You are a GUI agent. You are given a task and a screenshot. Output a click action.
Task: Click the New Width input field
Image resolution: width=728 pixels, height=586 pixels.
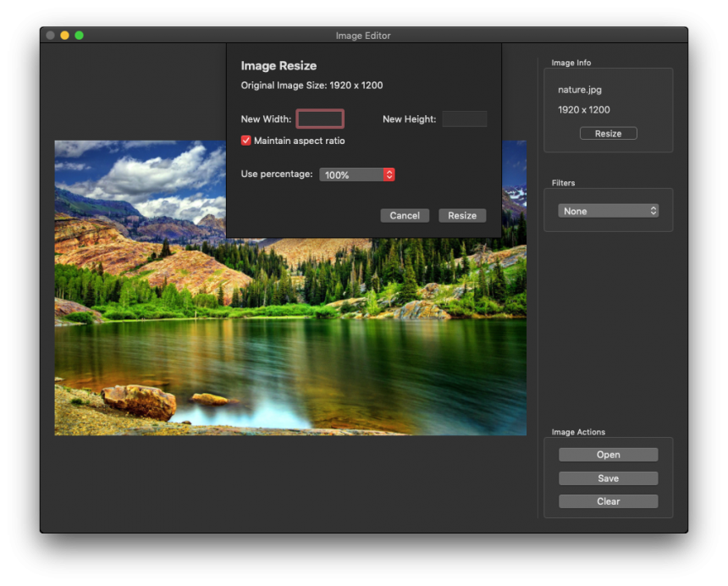click(x=320, y=119)
